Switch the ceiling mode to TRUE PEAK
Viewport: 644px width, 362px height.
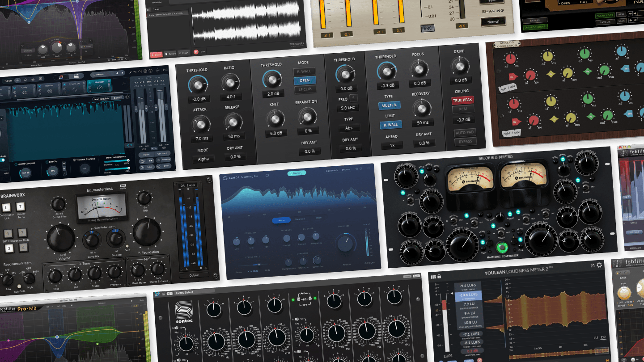pos(462,100)
